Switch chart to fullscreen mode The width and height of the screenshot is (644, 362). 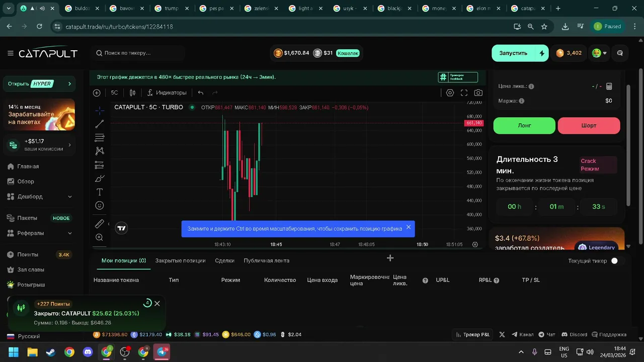(x=464, y=93)
